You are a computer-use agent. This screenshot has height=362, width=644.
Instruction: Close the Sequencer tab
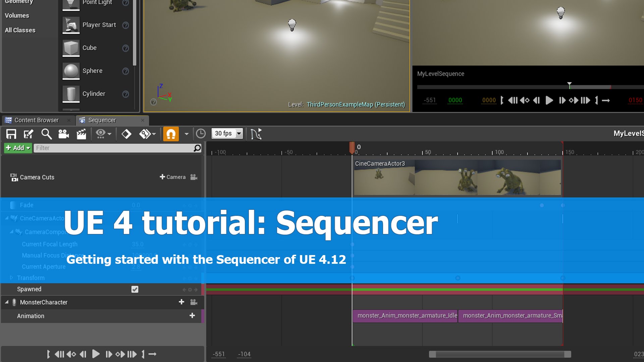(x=143, y=120)
